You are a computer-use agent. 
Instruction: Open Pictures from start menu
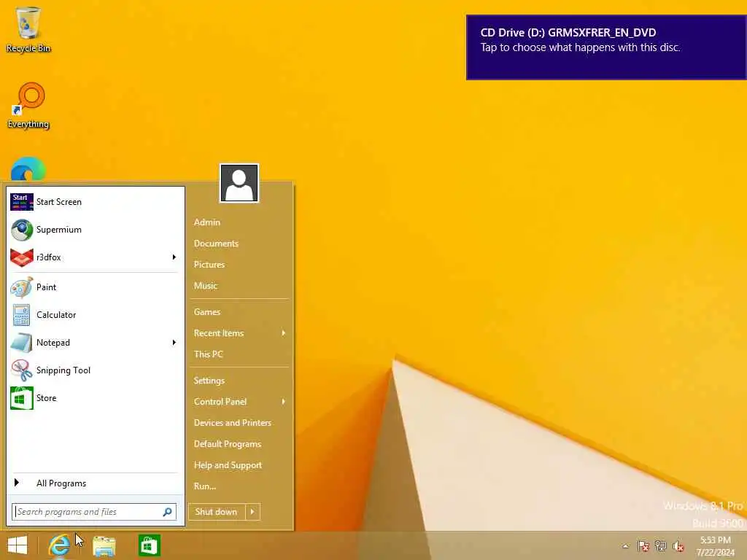tap(209, 264)
